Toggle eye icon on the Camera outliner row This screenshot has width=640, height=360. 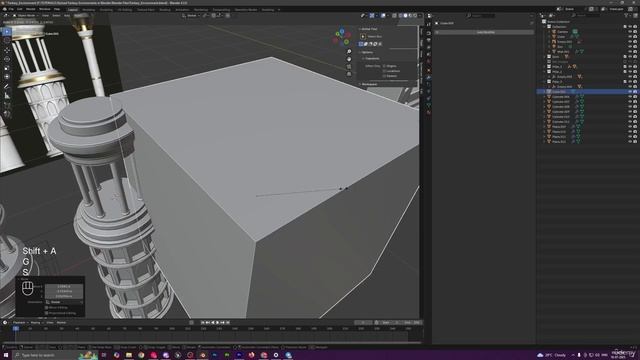click(x=630, y=31)
